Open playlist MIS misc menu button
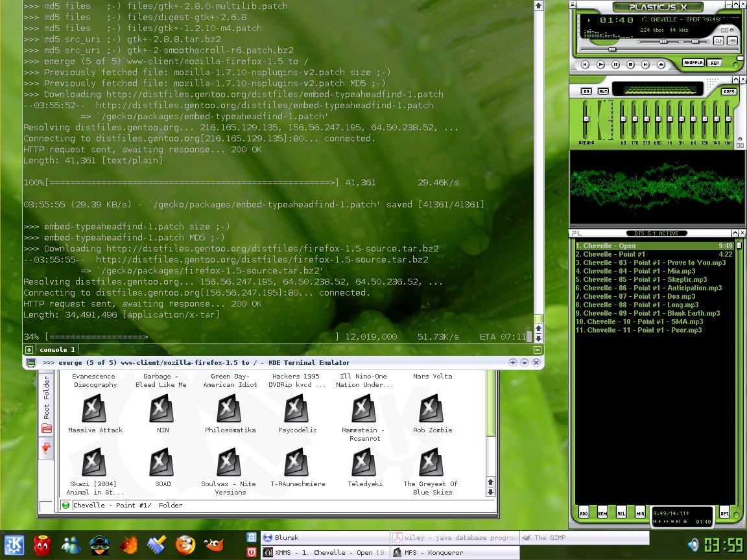This screenshot has height=560, width=747. coord(640,513)
